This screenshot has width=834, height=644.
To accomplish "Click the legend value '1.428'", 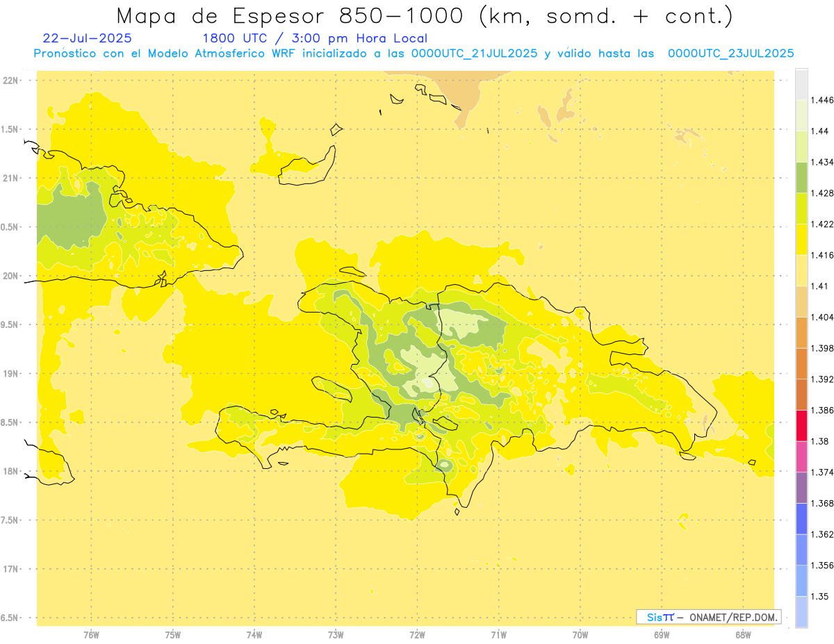I will (x=821, y=193).
